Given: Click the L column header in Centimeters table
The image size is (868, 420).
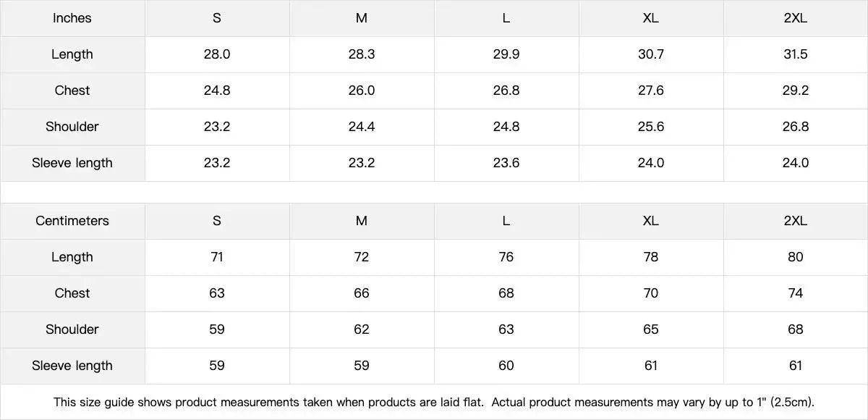Looking at the screenshot, I should click(506, 221).
